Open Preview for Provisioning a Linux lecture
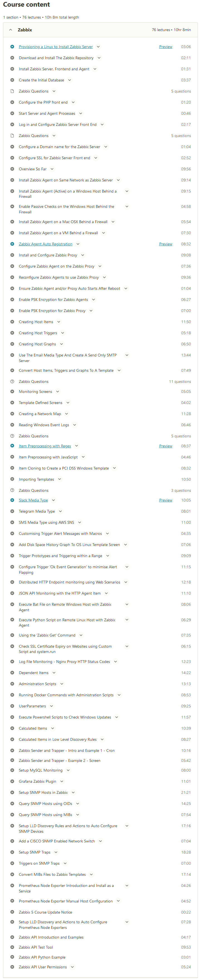Viewport: 199px width, 980px height. [x=165, y=47]
